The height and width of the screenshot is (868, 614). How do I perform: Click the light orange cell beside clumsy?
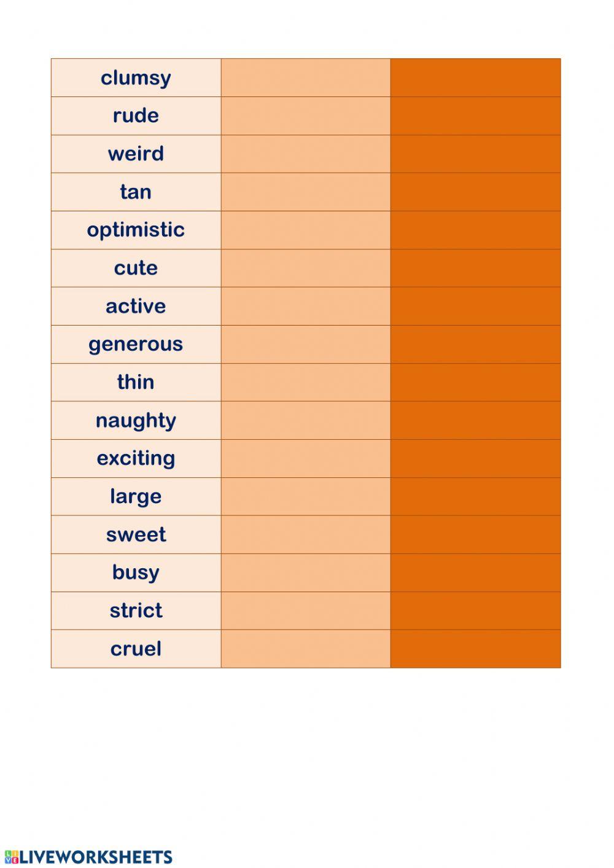pos(306,78)
